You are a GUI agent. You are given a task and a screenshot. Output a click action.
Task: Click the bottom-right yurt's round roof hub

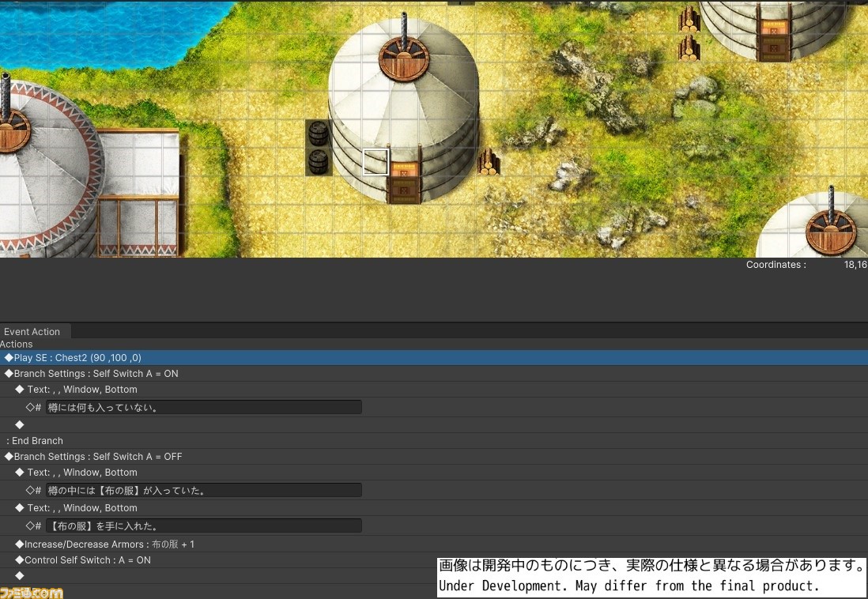tap(830, 232)
